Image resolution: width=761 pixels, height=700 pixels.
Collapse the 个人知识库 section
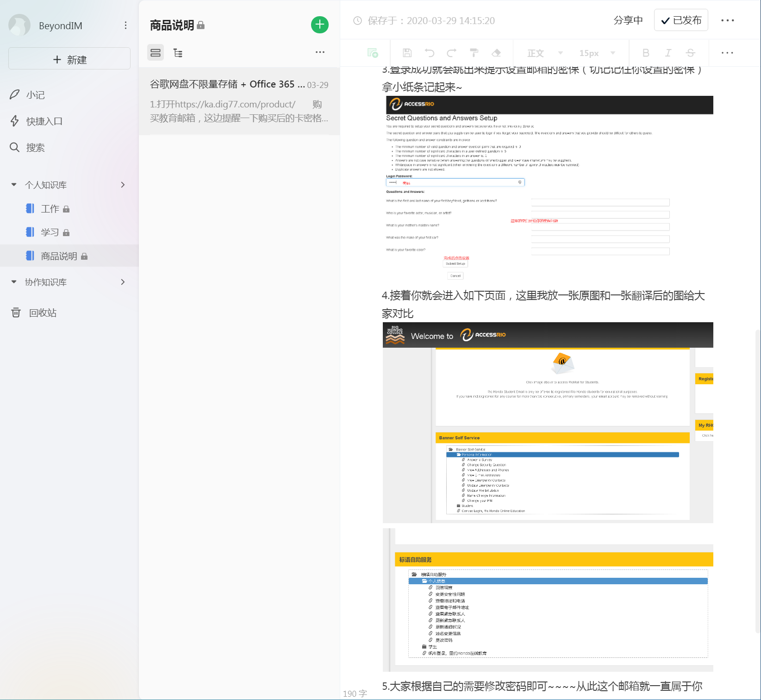[x=14, y=185]
